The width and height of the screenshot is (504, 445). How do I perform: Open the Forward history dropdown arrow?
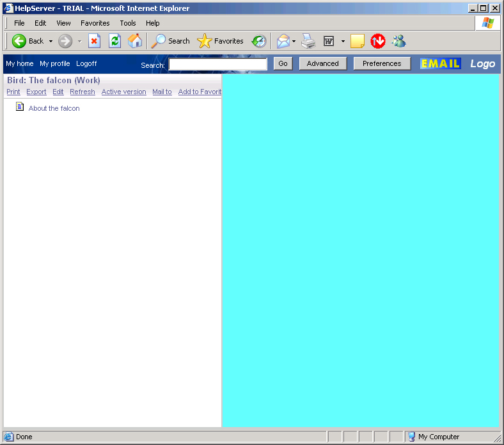[80, 41]
